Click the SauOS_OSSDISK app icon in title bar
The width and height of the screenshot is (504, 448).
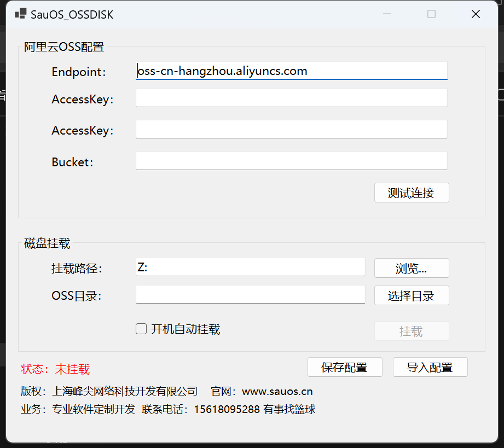pos(20,14)
